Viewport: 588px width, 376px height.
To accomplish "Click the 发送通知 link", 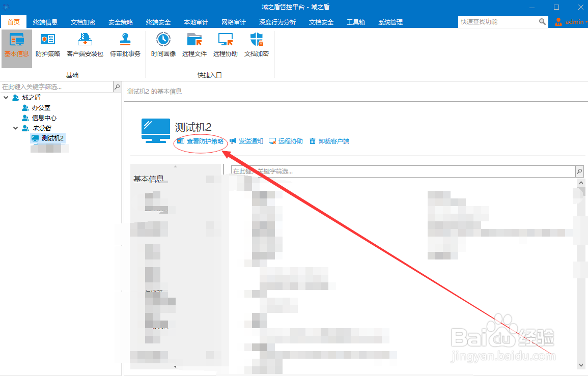I will (247, 141).
